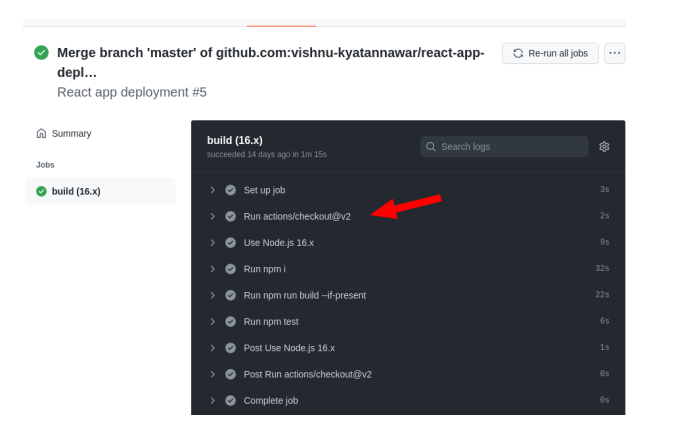Click the Complete job checkmark icon

(x=231, y=400)
